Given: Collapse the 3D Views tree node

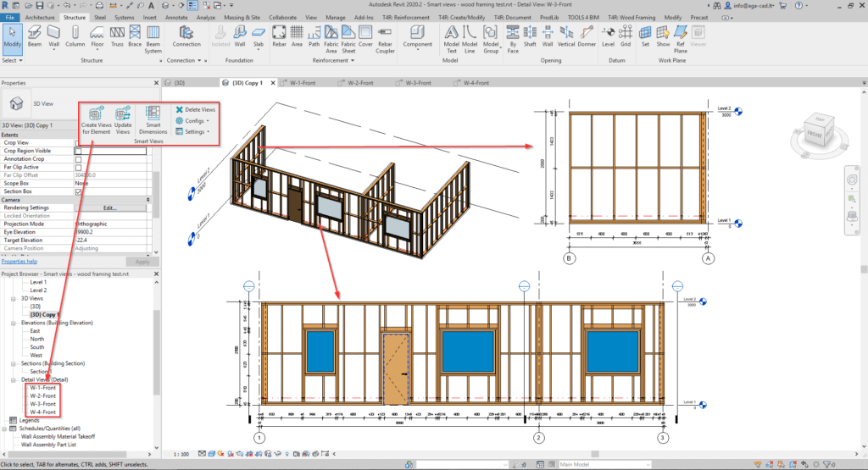Looking at the screenshot, I should 13,298.
